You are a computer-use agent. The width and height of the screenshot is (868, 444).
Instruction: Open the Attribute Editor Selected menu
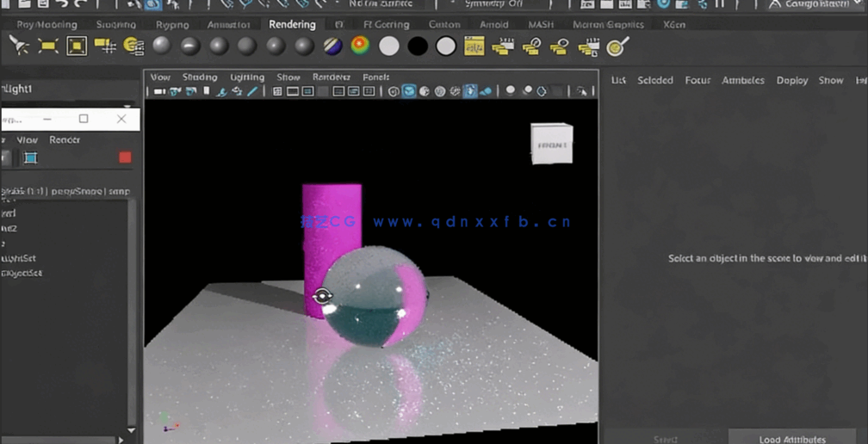(x=654, y=80)
